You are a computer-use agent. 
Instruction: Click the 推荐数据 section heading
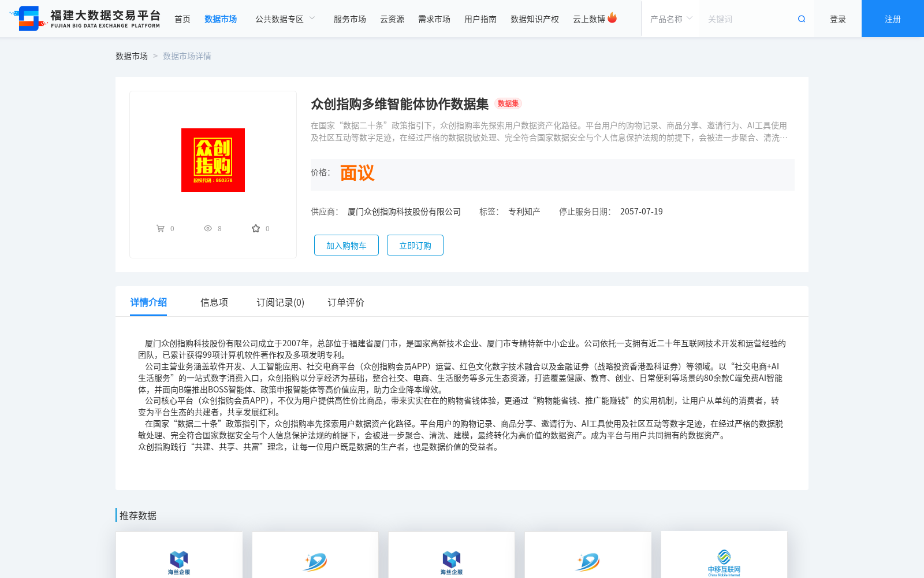pyautogui.click(x=138, y=516)
